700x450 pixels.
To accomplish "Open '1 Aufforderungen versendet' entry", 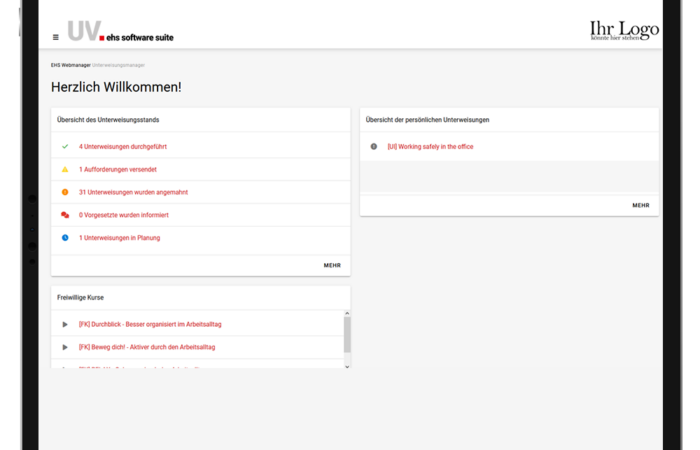I will 117,169.
